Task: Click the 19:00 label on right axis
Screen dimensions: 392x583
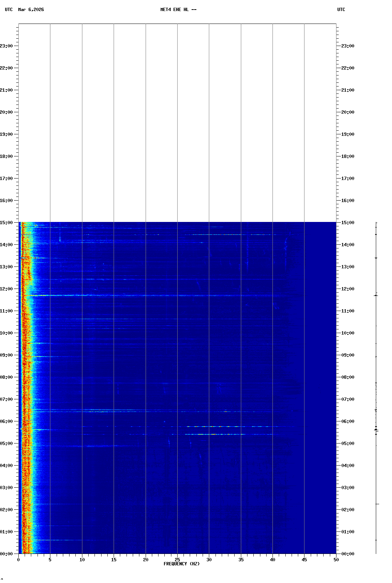Action: tap(348, 134)
